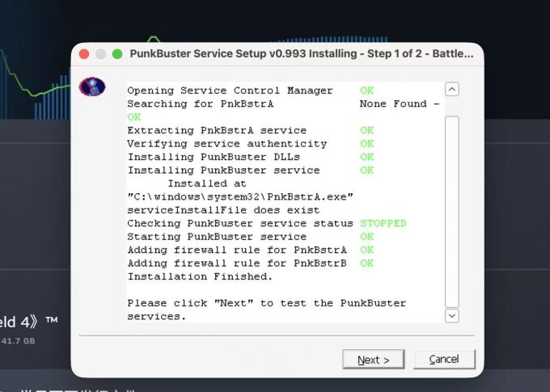Screen dimensions: 550x392
Task: Click 'Installing PunkBuster DLLs' line
Action: [x=214, y=157]
